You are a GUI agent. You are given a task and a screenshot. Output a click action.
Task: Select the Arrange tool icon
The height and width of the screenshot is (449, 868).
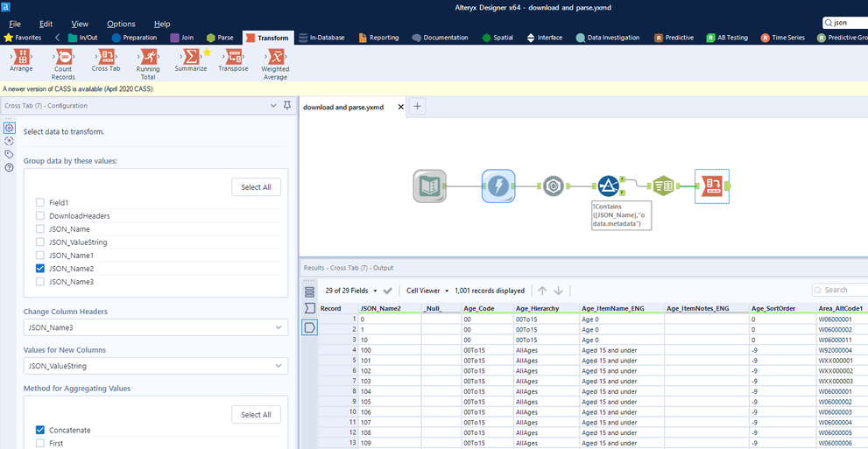pyautogui.click(x=22, y=57)
